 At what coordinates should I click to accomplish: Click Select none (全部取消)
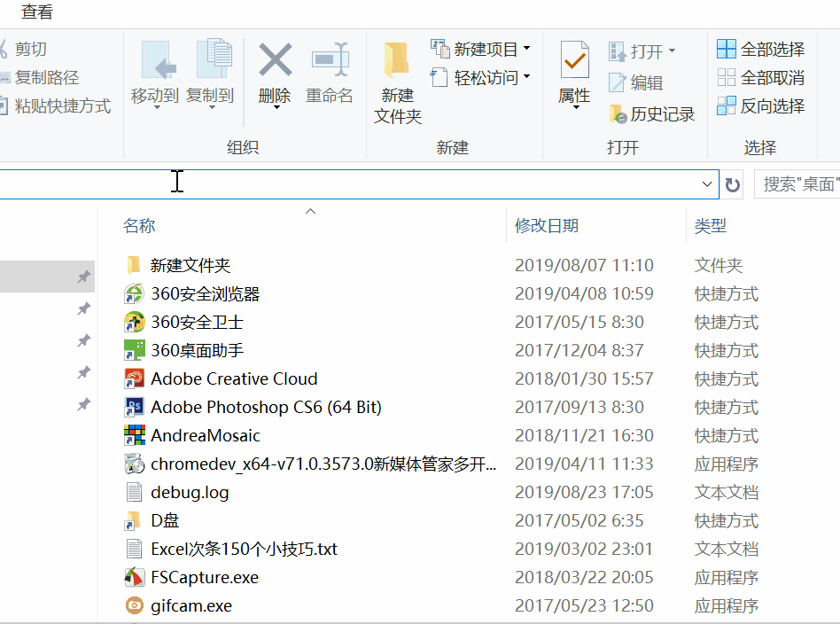pyautogui.click(x=761, y=78)
